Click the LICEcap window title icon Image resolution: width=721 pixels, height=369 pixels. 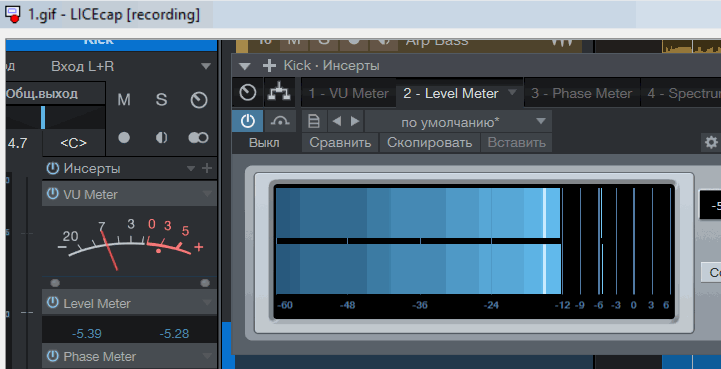tap(13, 14)
